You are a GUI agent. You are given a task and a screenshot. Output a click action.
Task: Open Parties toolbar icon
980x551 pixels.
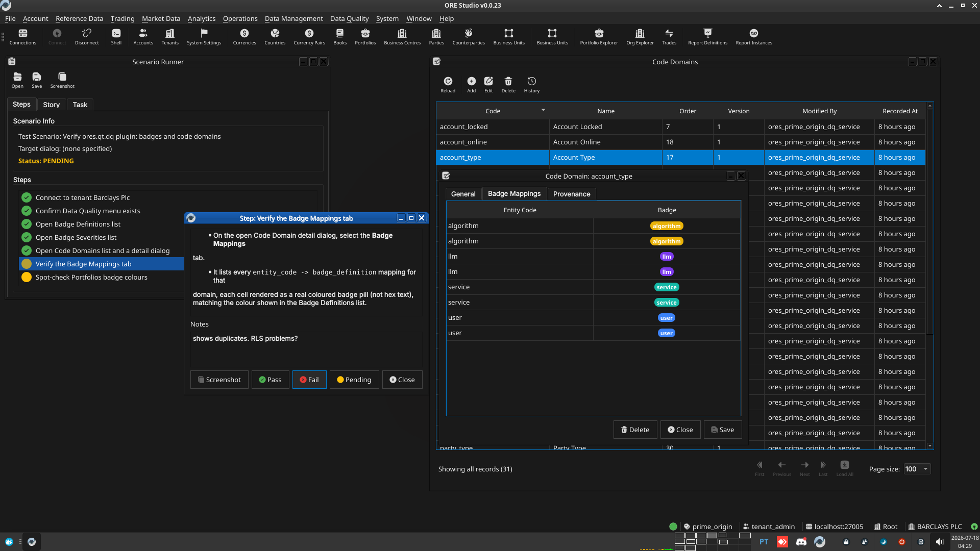click(436, 37)
